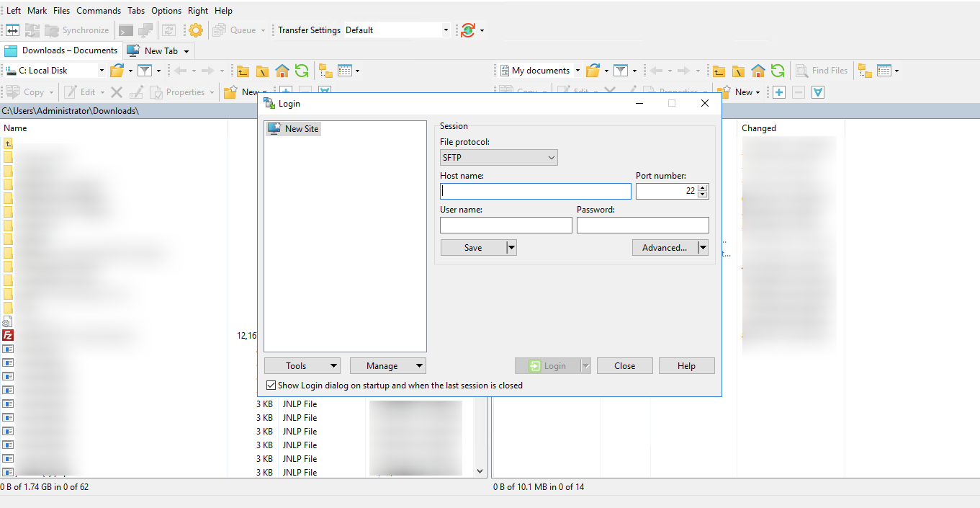Click the right panel select files plus icon
The width and height of the screenshot is (980, 508).
779,92
